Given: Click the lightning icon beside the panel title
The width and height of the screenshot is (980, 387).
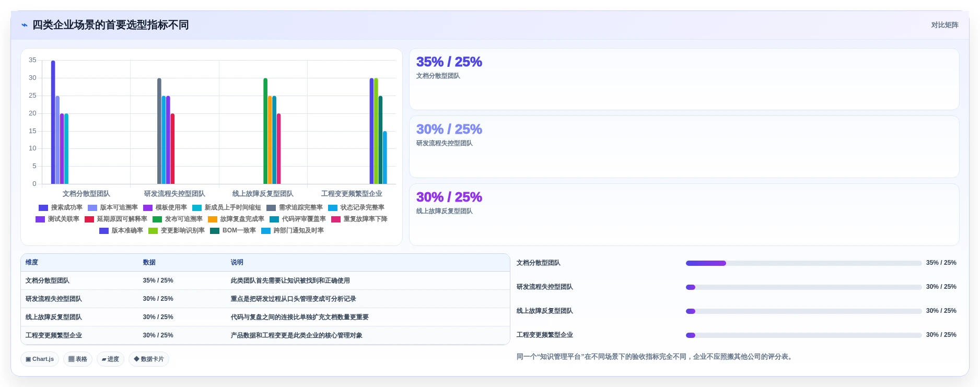Looking at the screenshot, I should coord(24,25).
